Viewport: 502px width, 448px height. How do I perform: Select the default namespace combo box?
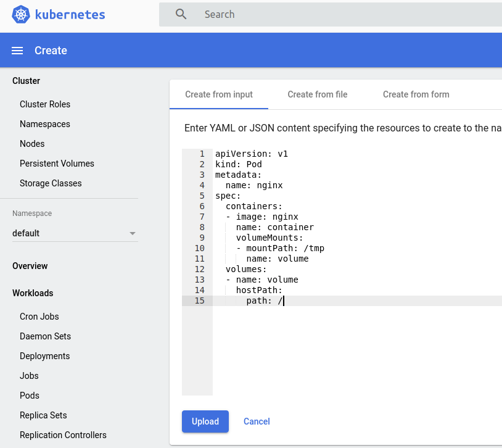[x=75, y=233]
